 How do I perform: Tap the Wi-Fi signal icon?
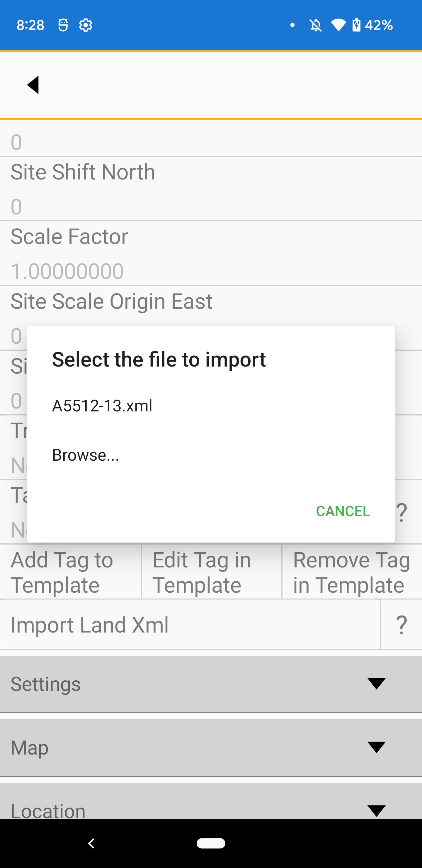pyautogui.click(x=338, y=25)
